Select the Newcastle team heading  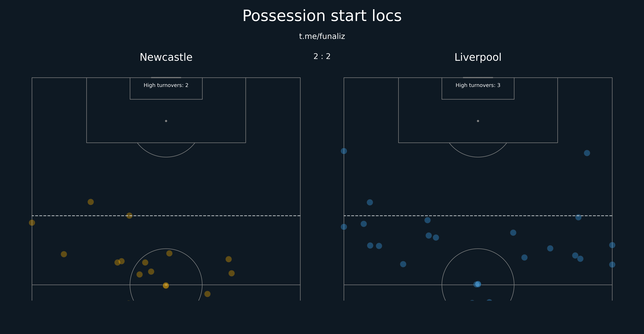(166, 57)
